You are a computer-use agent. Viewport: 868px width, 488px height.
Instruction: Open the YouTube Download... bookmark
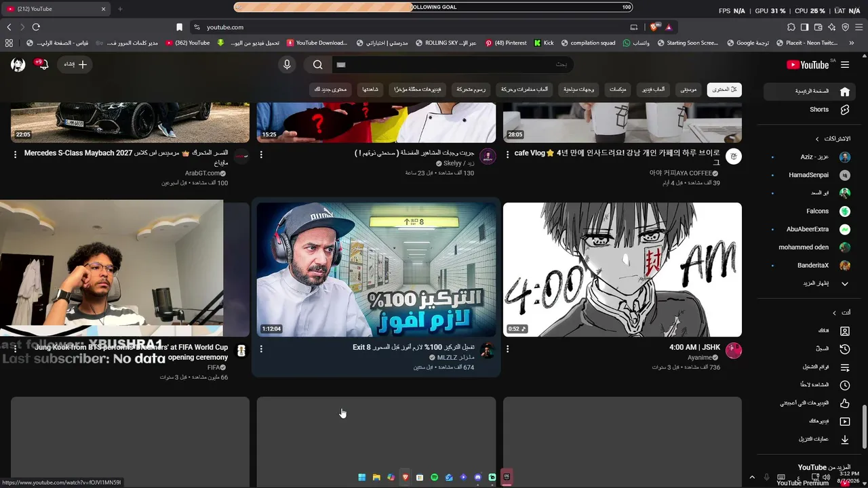pyautogui.click(x=317, y=43)
